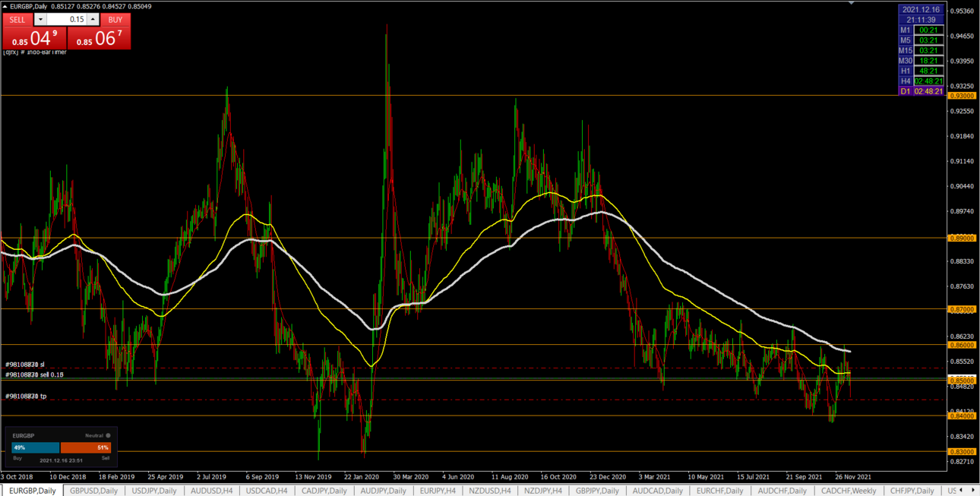Click the BUY button in one-click trading panel

(115, 20)
